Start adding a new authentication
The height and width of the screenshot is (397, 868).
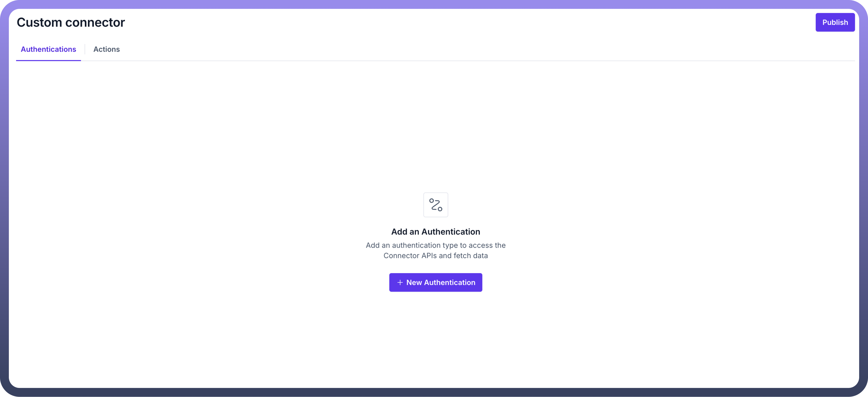click(435, 282)
